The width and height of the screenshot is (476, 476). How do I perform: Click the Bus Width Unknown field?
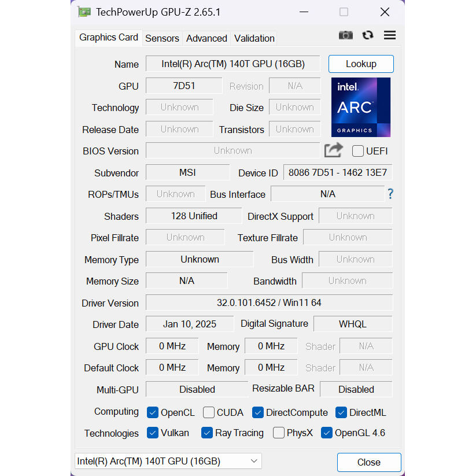[x=356, y=259]
